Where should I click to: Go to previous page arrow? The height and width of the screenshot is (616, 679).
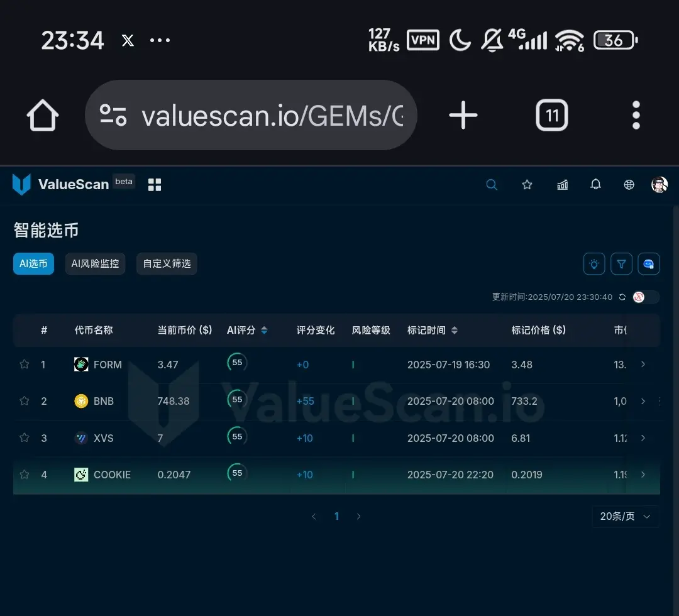tap(314, 516)
